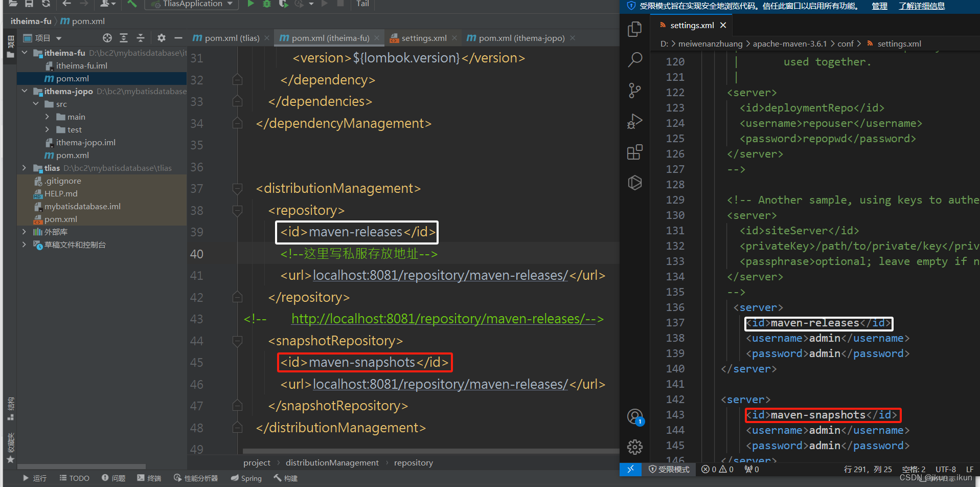Viewport: 980px width, 487px height.
Task: Close the pom.xml (ithema-jopo) tab
Action: [x=573, y=38]
